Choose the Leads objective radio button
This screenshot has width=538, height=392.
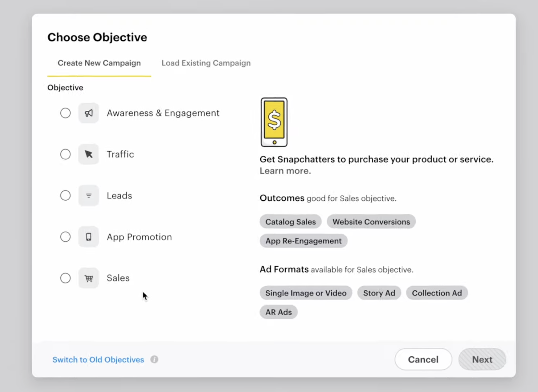pos(65,196)
